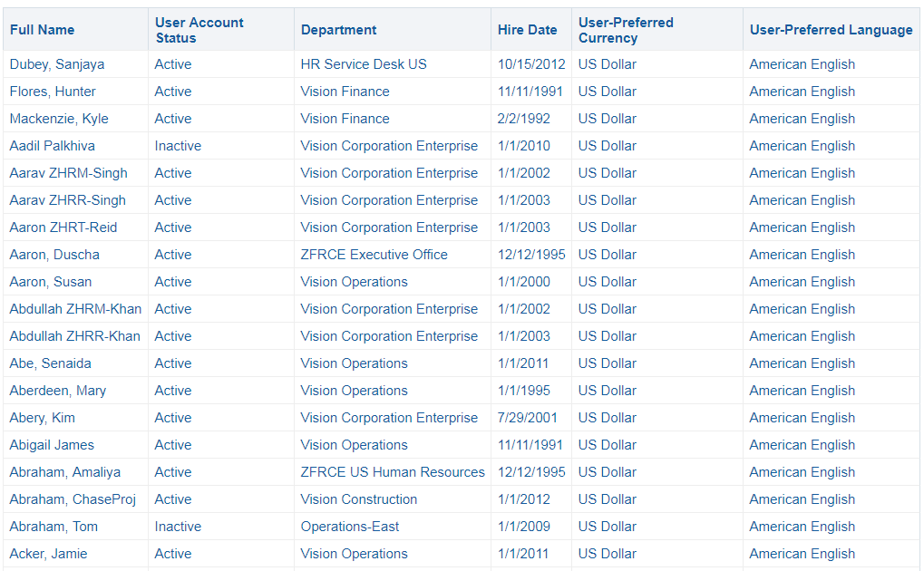
Task: Click the Full Name column header
Action: coord(43,30)
